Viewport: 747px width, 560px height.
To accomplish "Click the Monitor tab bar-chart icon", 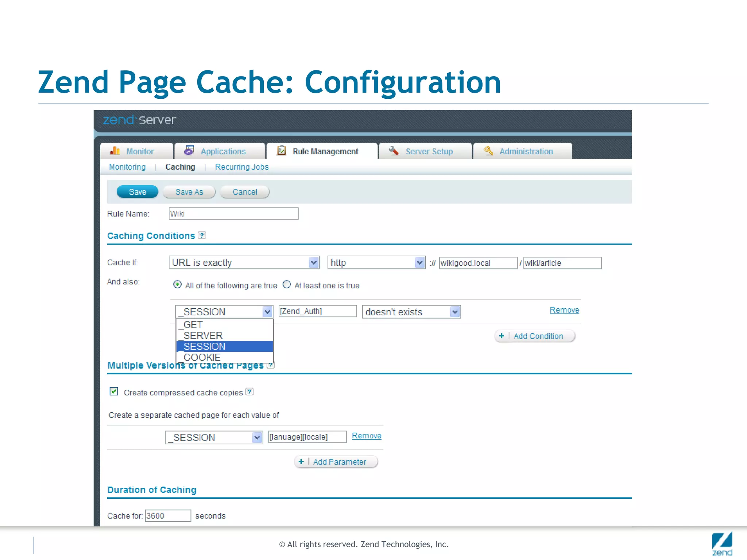I will click(x=115, y=151).
